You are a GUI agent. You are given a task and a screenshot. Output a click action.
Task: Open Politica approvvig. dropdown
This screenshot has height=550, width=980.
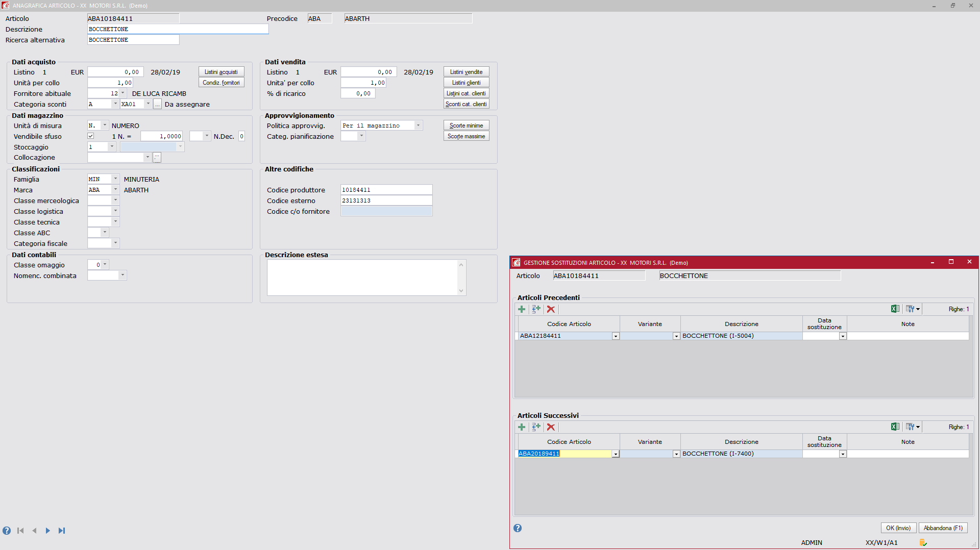pos(418,126)
